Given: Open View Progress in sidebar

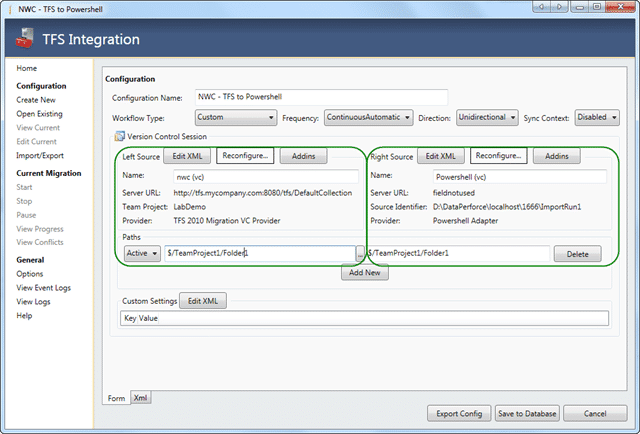Looking at the screenshot, I should pos(40,229).
